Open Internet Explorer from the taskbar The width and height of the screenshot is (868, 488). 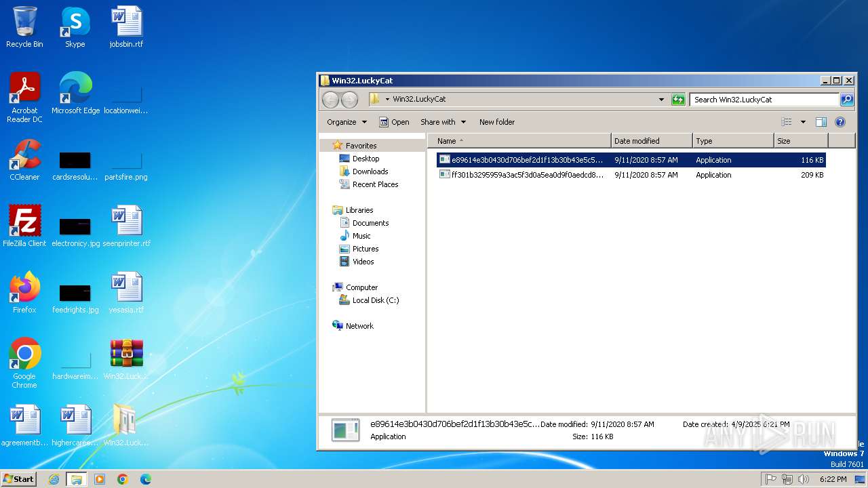coord(54,479)
